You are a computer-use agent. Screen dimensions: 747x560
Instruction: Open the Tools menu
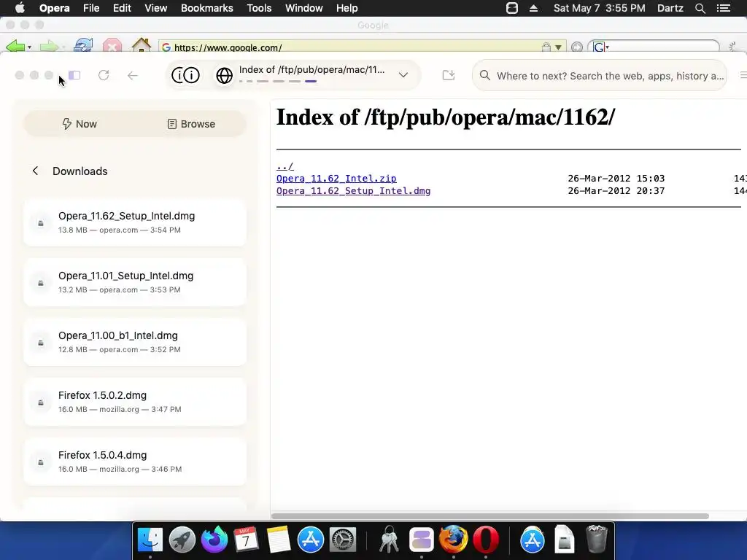(x=259, y=8)
